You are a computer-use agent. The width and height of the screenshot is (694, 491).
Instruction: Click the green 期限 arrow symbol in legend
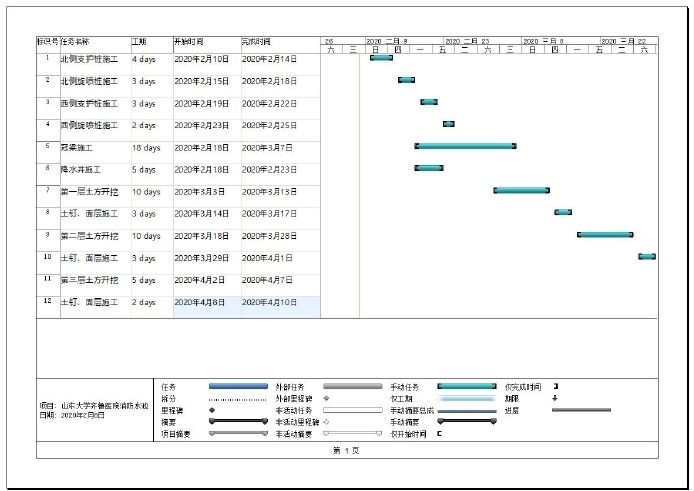pyautogui.click(x=555, y=398)
